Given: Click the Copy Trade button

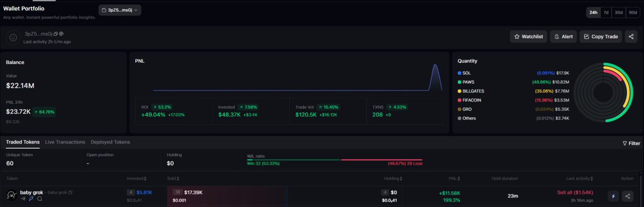Looking at the screenshot, I should pyautogui.click(x=601, y=37).
